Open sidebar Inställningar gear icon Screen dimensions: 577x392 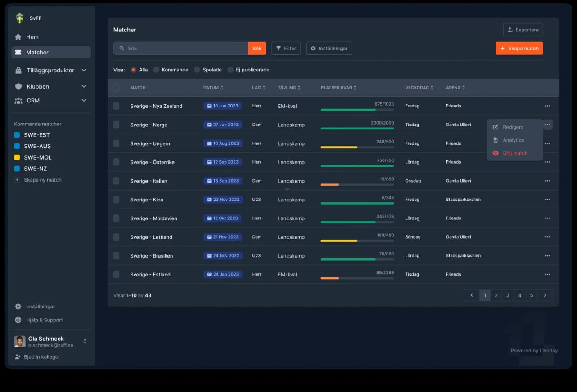click(x=18, y=307)
